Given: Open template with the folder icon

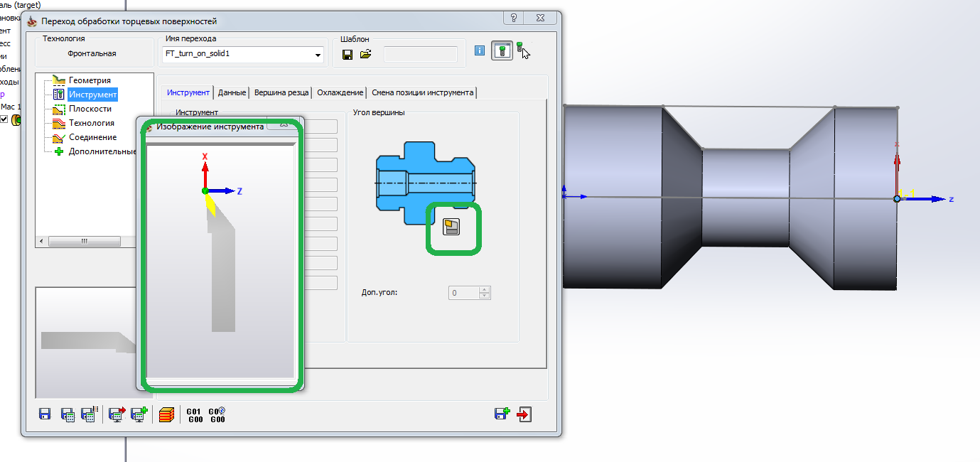Looking at the screenshot, I should pyautogui.click(x=366, y=54).
